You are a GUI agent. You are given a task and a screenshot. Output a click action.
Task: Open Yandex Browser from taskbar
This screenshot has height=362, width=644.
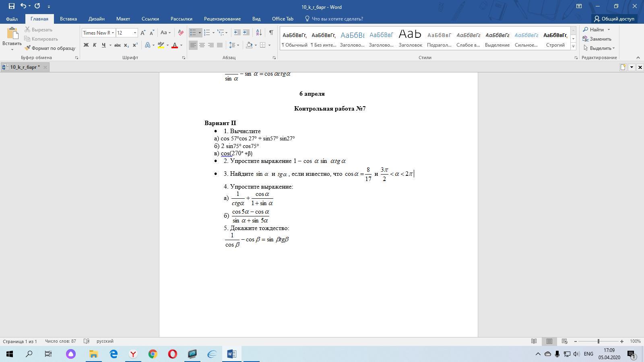pos(133,354)
